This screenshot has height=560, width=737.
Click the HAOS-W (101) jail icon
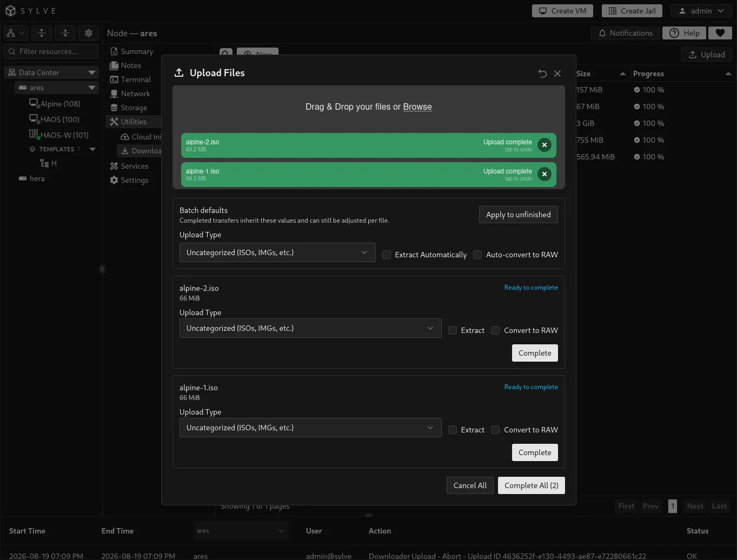[34, 134]
